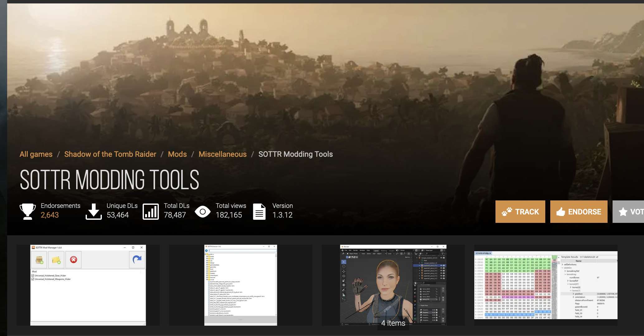Go to the Mods breadcrumb link
Screen dimensions: 644x336
click(x=178, y=154)
